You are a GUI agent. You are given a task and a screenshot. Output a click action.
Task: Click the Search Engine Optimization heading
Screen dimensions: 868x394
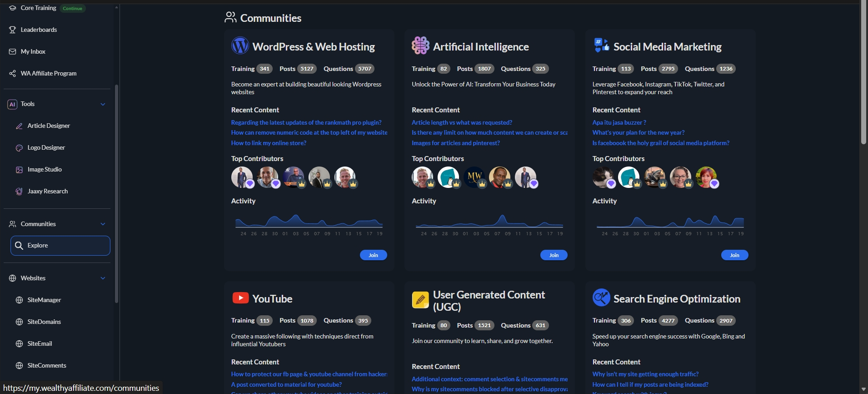[677, 298]
